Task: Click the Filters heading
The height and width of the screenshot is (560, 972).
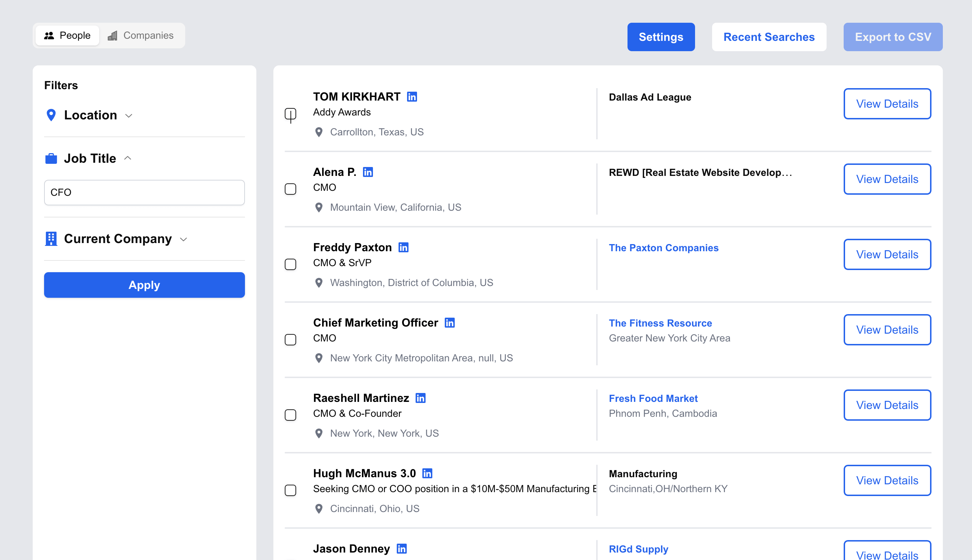Action: point(61,85)
